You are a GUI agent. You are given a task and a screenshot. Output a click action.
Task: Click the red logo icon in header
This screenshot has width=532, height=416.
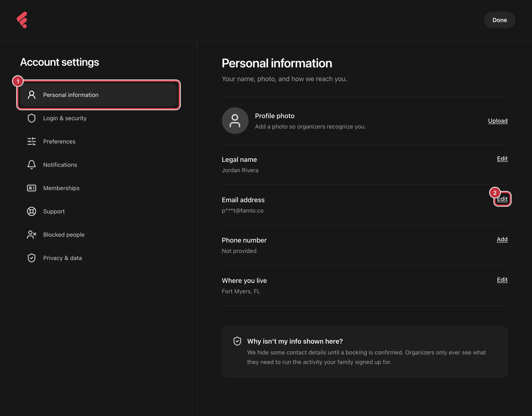pos(22,20)
